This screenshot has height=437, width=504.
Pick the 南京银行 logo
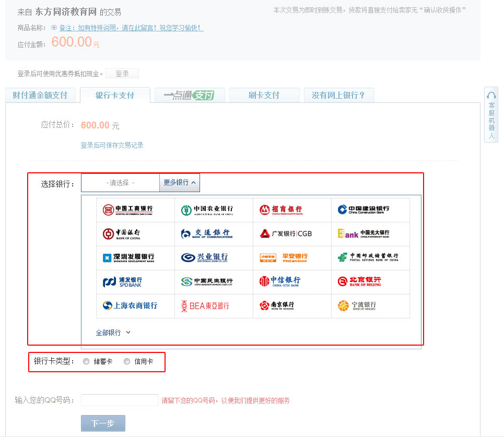277,305
